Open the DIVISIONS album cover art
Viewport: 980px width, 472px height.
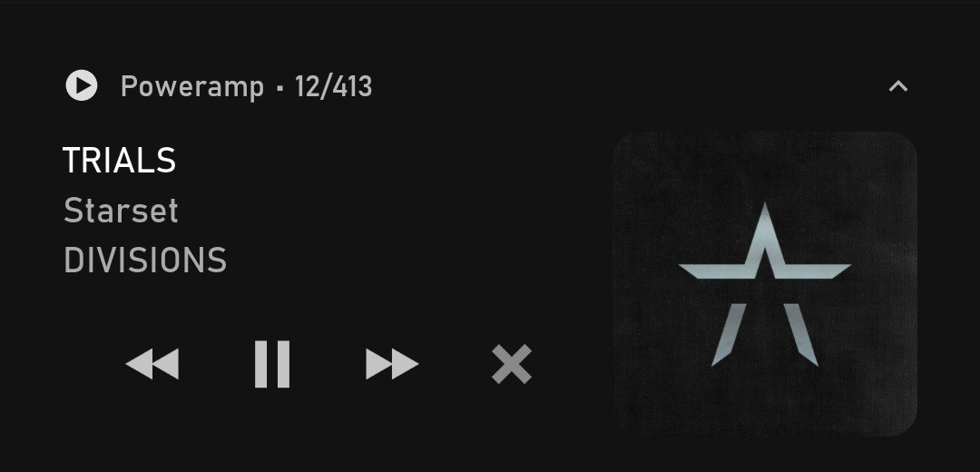tap(765, 284)
